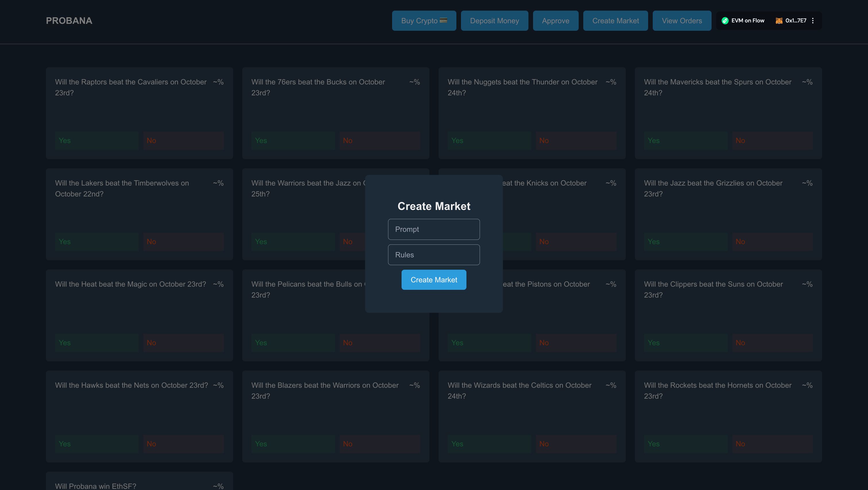
Task: Click Yes on Lakers vs Timberwolves market
Action: (x=97, y=242)
